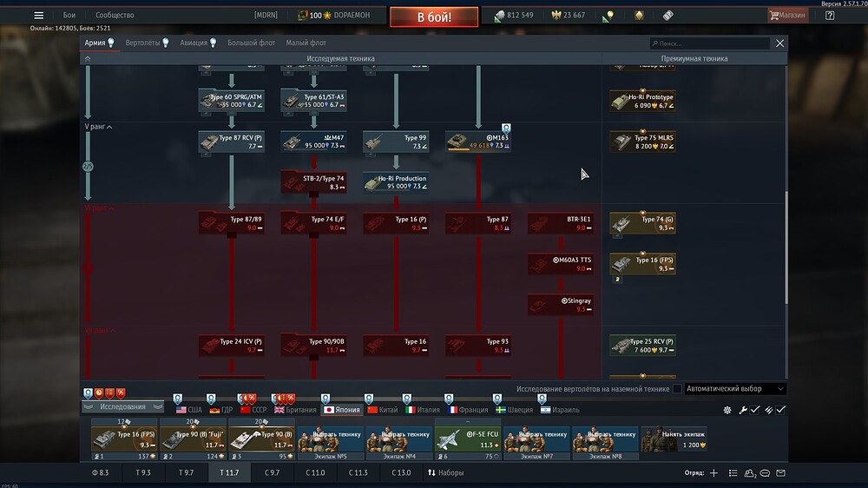Screen dimensions: 868x488
Task: Click the Поиск search field
Action: (710, 43)
